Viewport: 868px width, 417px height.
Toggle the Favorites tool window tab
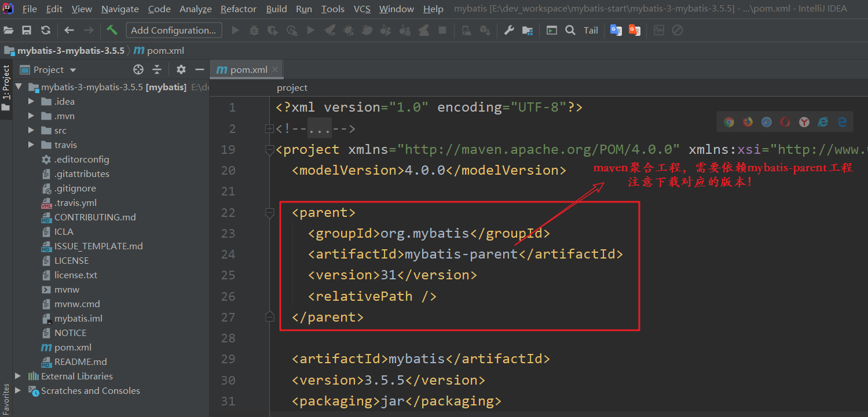coord(6,399)
